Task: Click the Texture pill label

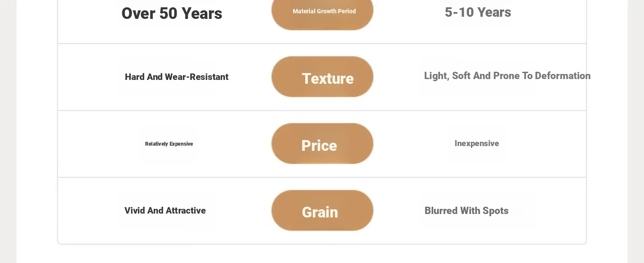Action: (322, 76)
